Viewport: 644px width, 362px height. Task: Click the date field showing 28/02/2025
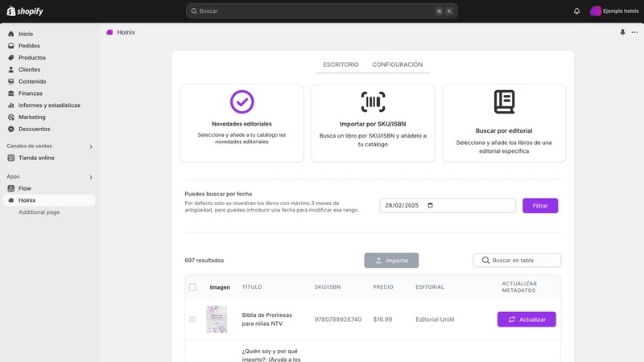point(448,205)
